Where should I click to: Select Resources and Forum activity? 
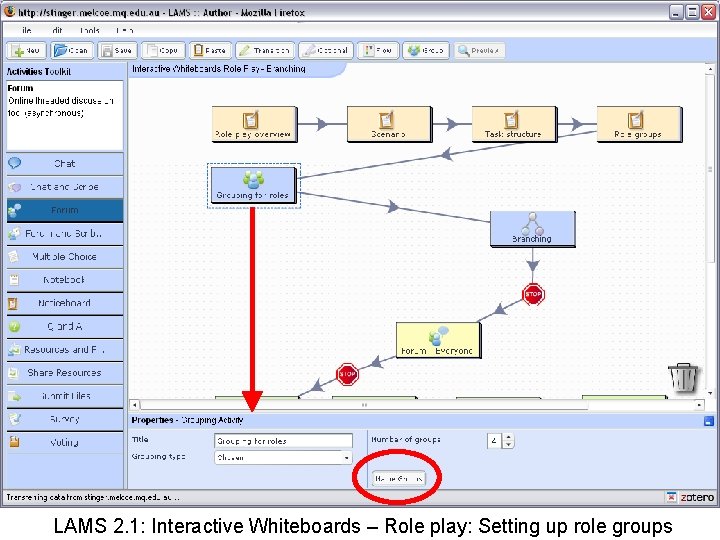(65, 349)
